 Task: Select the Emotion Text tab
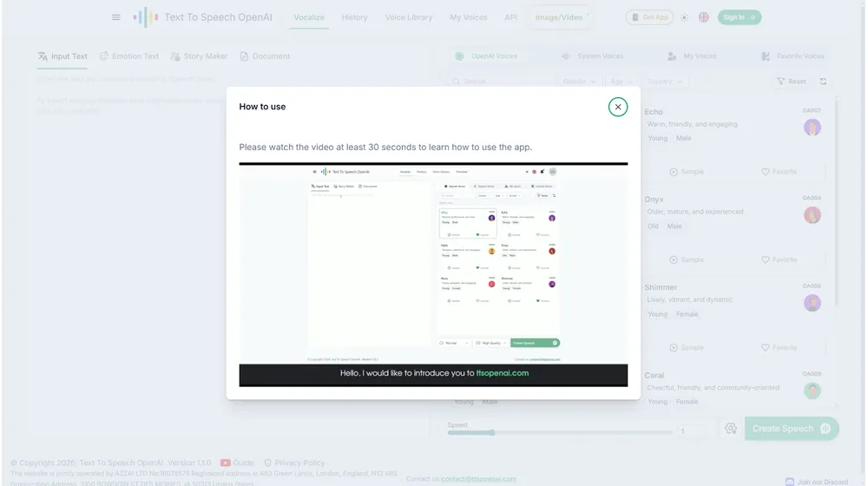[129, 56]
